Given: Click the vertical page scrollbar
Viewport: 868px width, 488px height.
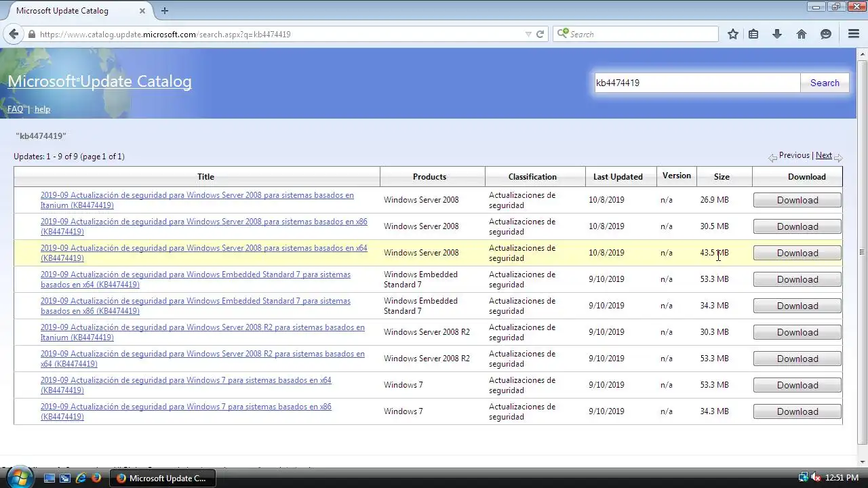Looking at the screenshot, I should click(x=862, y=252).
